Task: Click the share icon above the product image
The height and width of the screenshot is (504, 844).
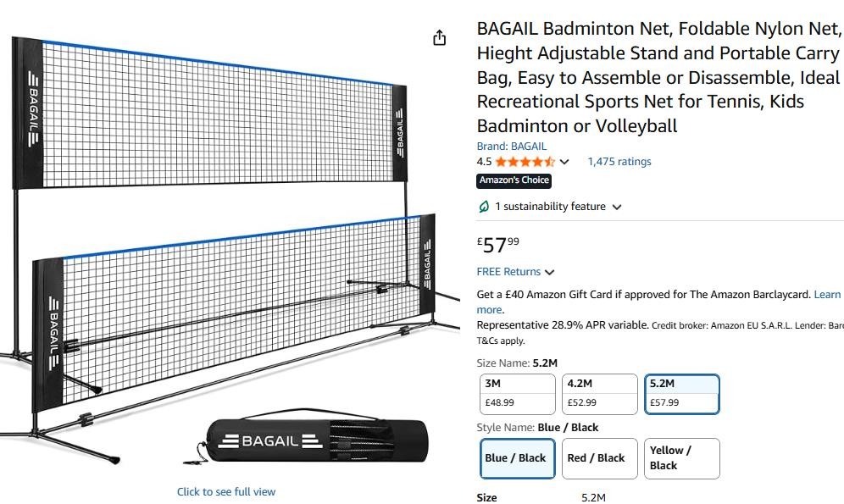Action: (x=439, y=38)
